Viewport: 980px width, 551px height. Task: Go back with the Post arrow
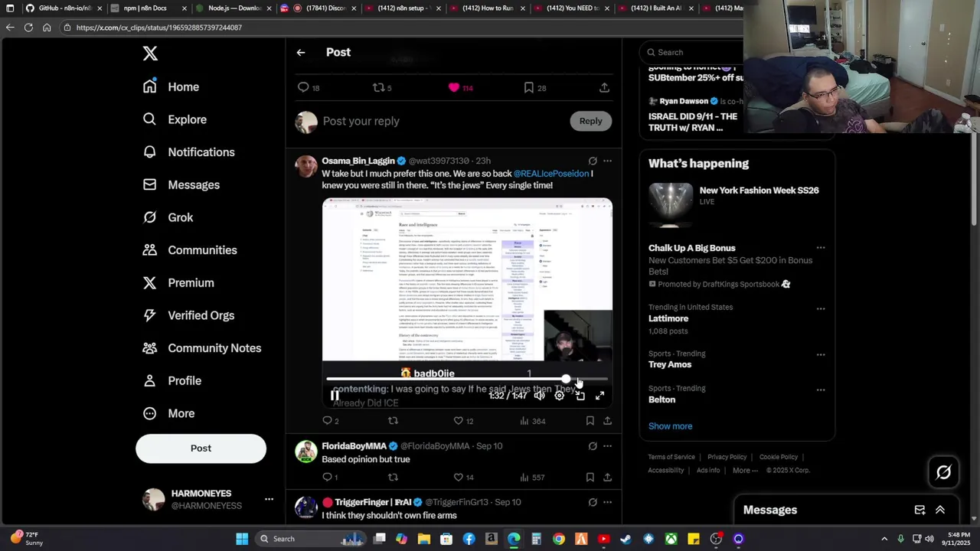(x=301, y=53)
